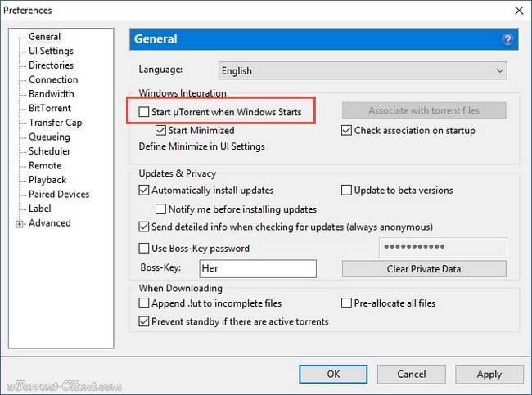The height and width of the screenshot is (395, 532).
Task: Click 'Define Minimize in UI Settings' text
Action: 202,146
